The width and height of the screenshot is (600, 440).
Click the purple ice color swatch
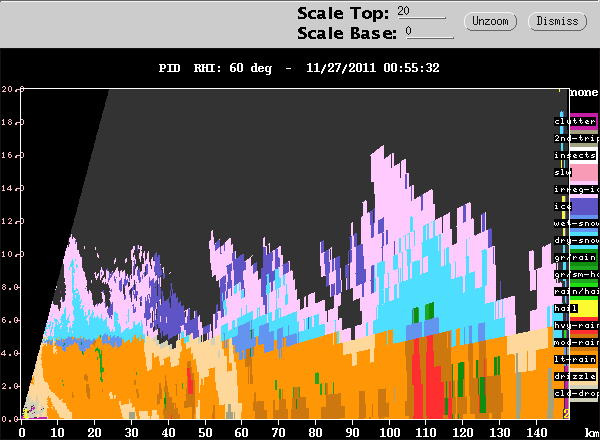click(x=584, y=207)
